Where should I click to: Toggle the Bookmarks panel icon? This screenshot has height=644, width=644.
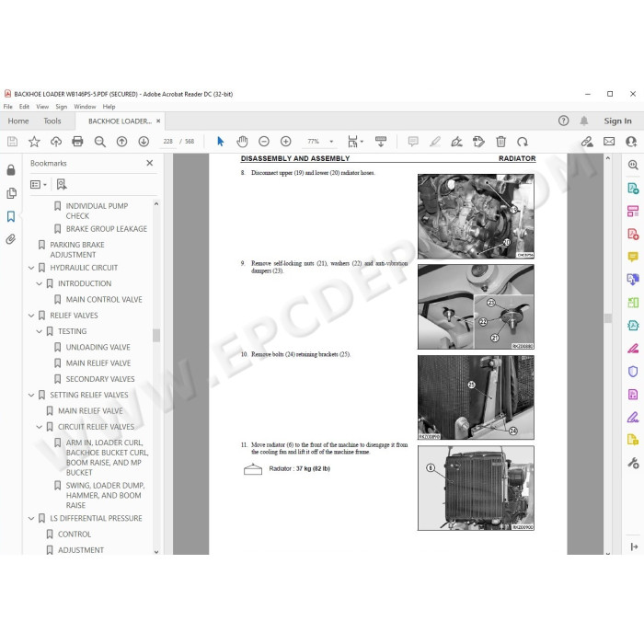11,216
